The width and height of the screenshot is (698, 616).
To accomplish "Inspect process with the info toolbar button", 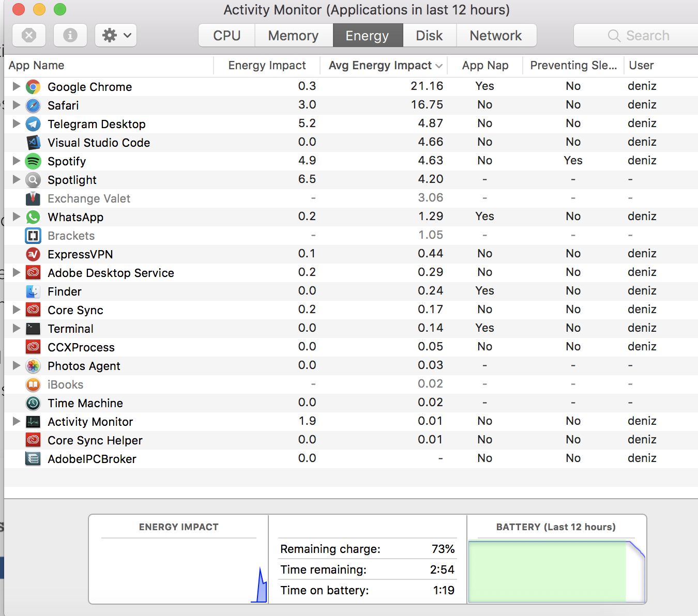I will [x=70, y=35].
